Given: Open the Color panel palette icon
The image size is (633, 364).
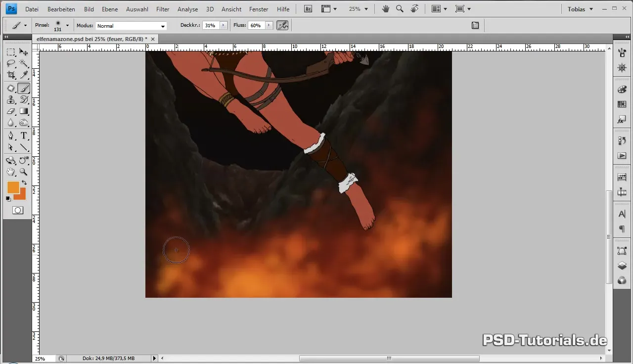Looking at the screenshot, I should click(622, 90).
